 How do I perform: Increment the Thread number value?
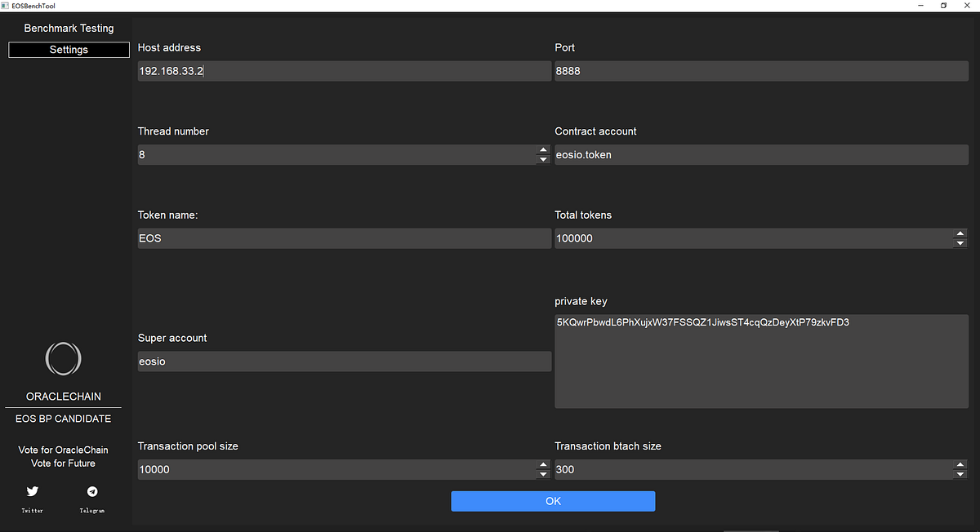tap(543, 149)
